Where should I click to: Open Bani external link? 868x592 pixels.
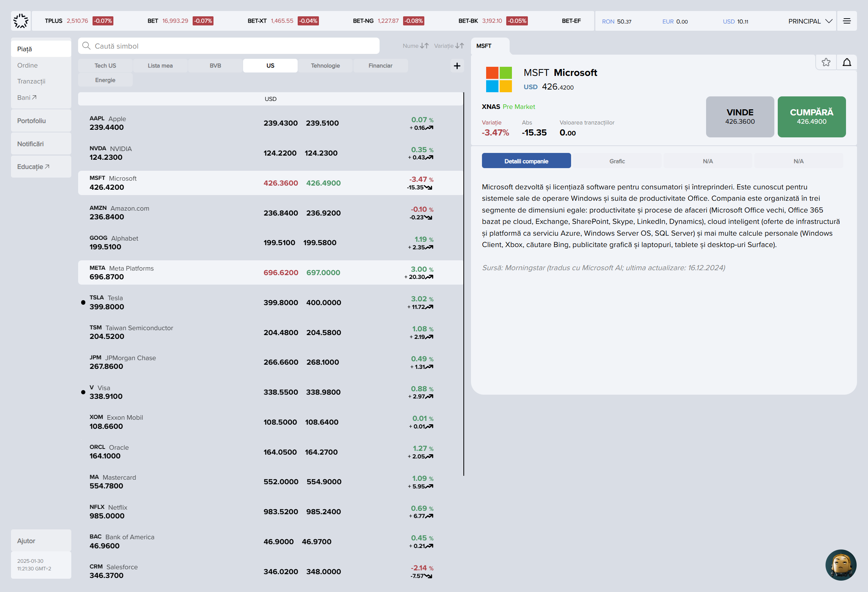27,98
